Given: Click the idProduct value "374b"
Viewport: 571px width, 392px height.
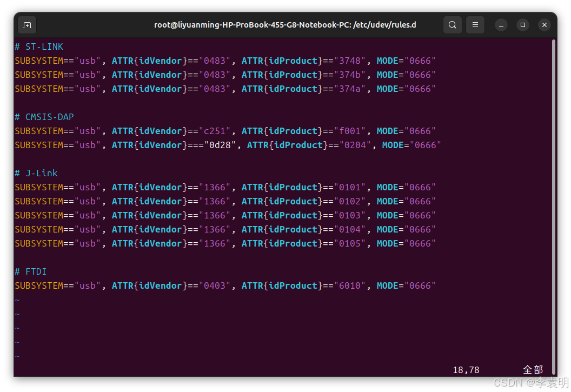Looking at the screenshot, I should pyautogui.click(x=350, y=75).
